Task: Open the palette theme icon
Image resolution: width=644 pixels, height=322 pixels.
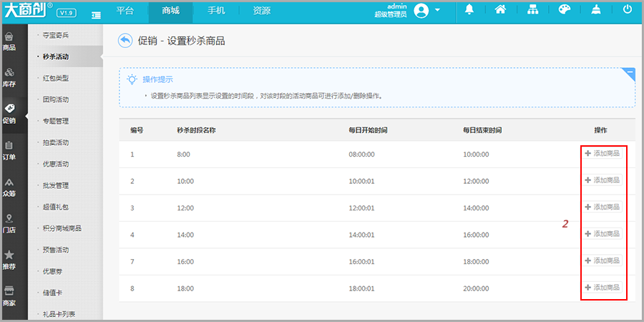Action: 565,10
